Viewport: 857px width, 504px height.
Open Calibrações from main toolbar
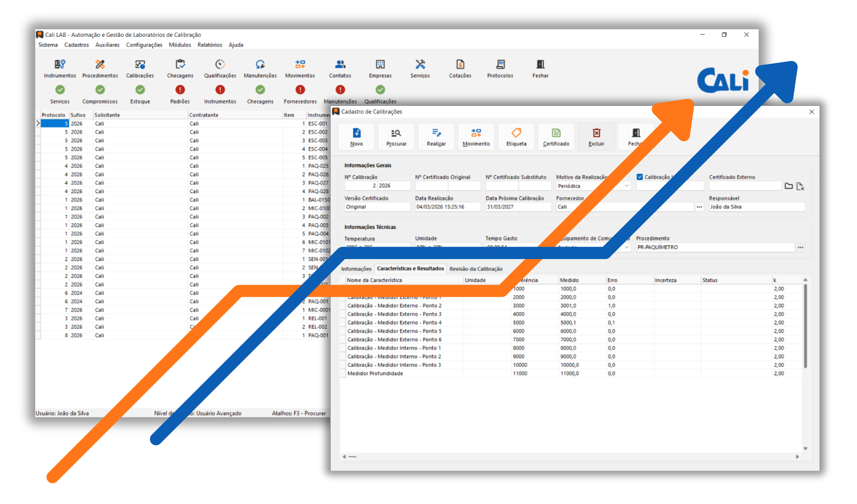click(140, 65)
